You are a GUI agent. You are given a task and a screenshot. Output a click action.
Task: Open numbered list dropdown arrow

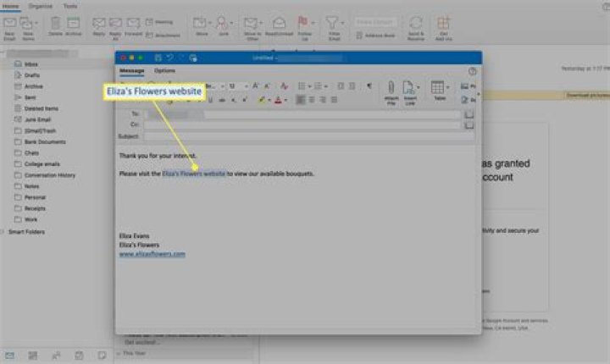click(326, 86)
